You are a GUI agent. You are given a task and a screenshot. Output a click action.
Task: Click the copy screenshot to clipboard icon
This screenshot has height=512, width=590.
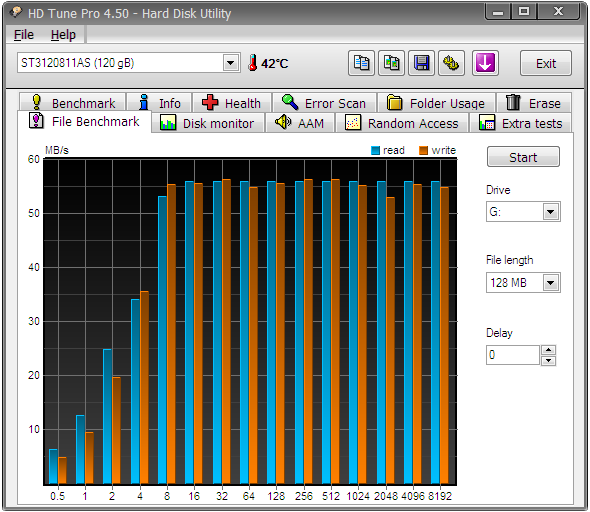click(391, 63)
